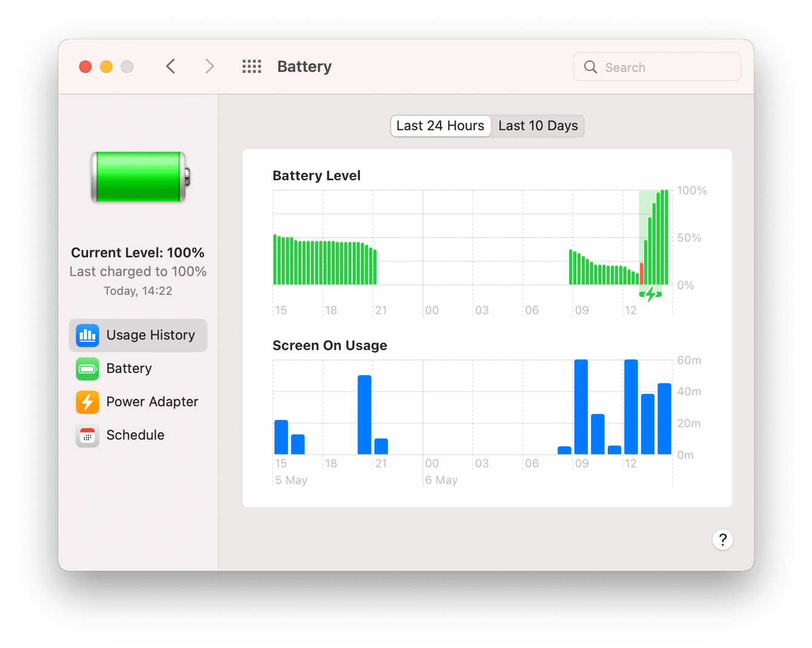Select Schedule in the sidebar

click(135, 435)
